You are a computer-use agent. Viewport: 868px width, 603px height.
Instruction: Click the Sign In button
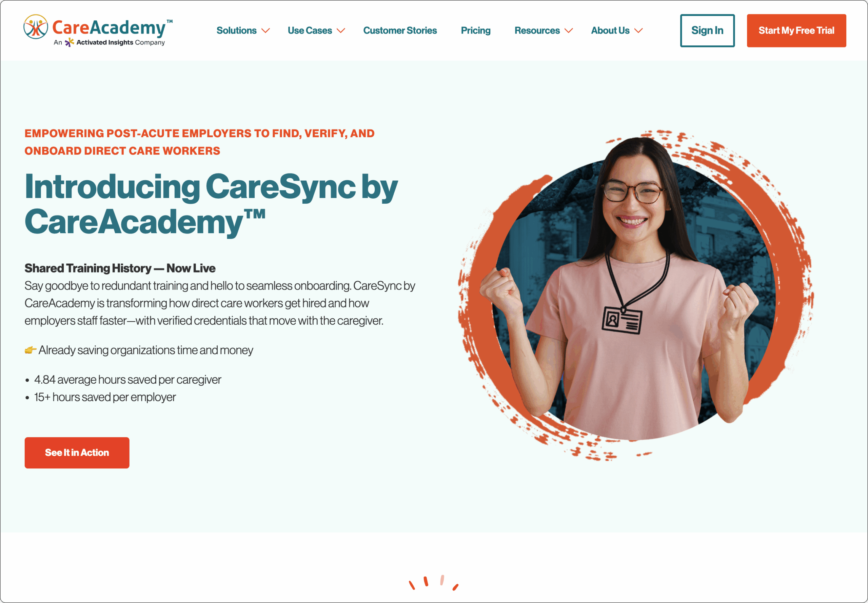(707, 31)
